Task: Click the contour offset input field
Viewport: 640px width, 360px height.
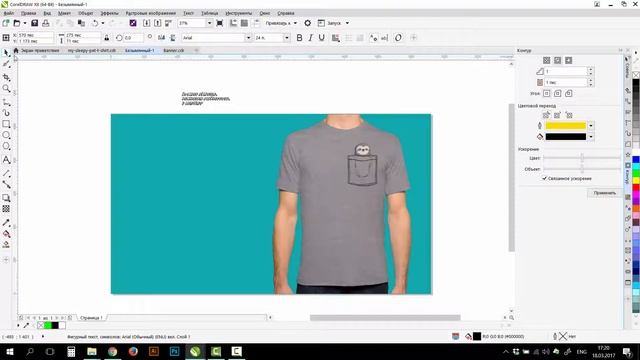Action: click(x=566, y=82)
